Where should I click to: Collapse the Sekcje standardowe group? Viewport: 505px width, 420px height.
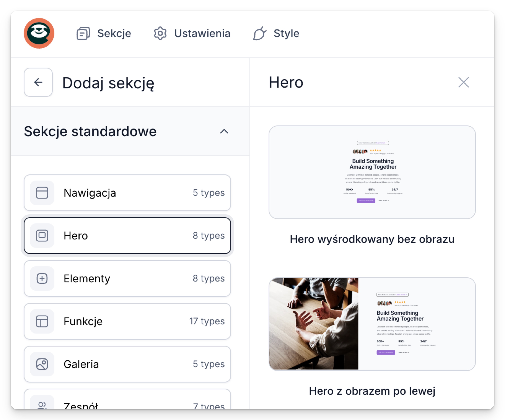tap(224, 131)
